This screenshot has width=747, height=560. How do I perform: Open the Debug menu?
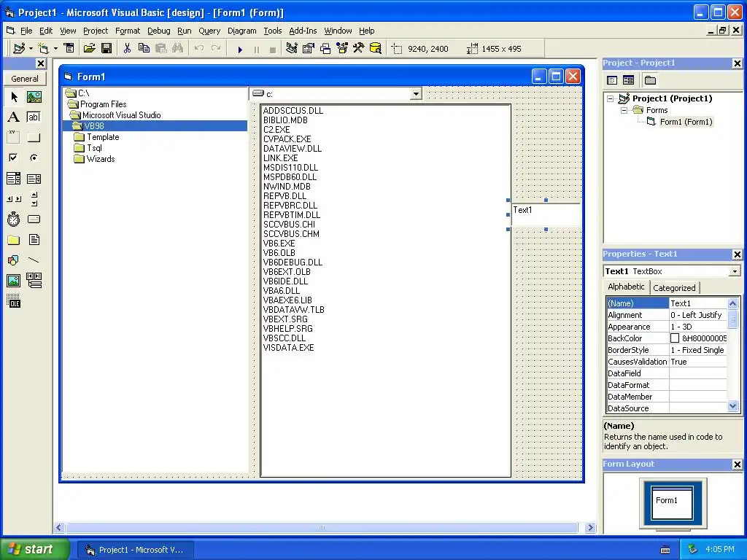(x=158, y=31)
